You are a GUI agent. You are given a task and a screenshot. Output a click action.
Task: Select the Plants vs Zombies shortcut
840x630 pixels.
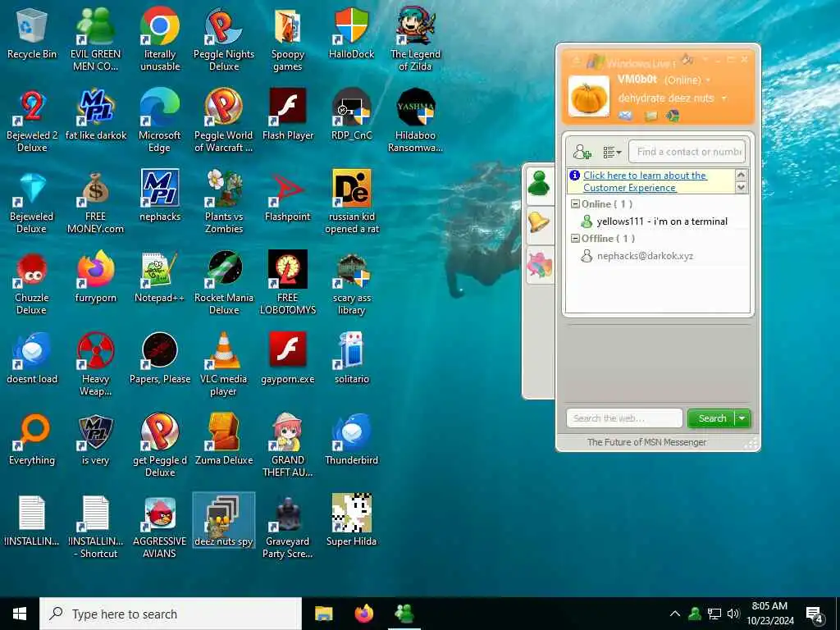tap(224, 203)
